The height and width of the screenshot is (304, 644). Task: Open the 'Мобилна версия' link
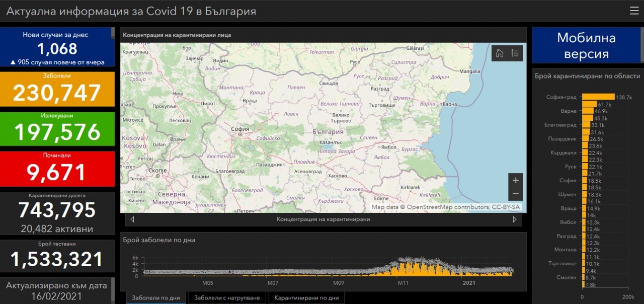586,46
